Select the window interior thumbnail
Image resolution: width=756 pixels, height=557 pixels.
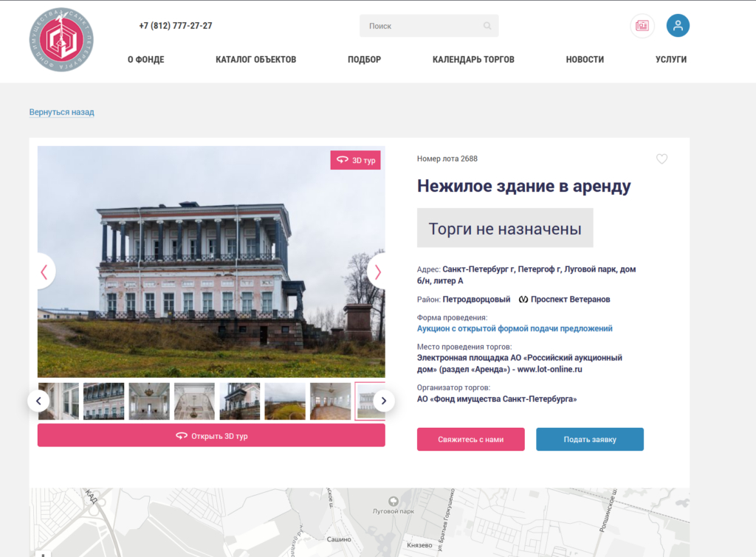click(x=59, y=401)
